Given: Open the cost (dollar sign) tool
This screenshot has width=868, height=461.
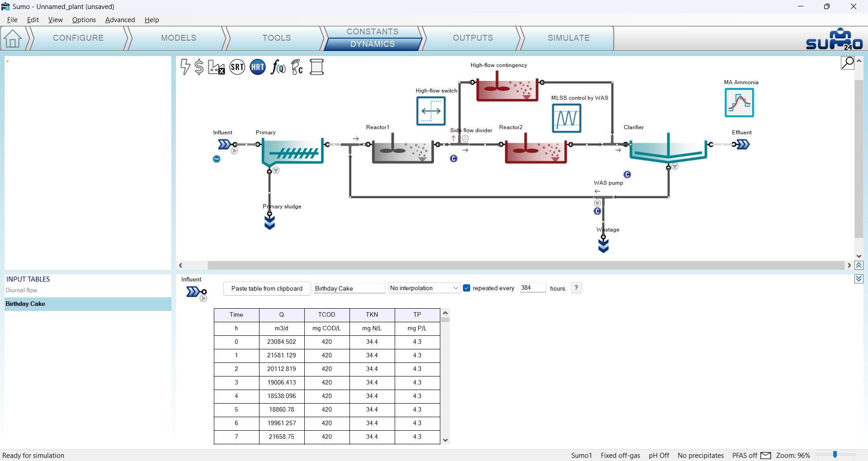Looking at the screenshot, I should pyautogui.click(x=199, y=67).
